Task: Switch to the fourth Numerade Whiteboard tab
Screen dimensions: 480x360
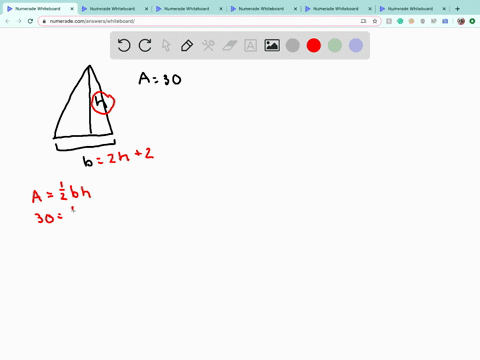Action: point(261,9)
